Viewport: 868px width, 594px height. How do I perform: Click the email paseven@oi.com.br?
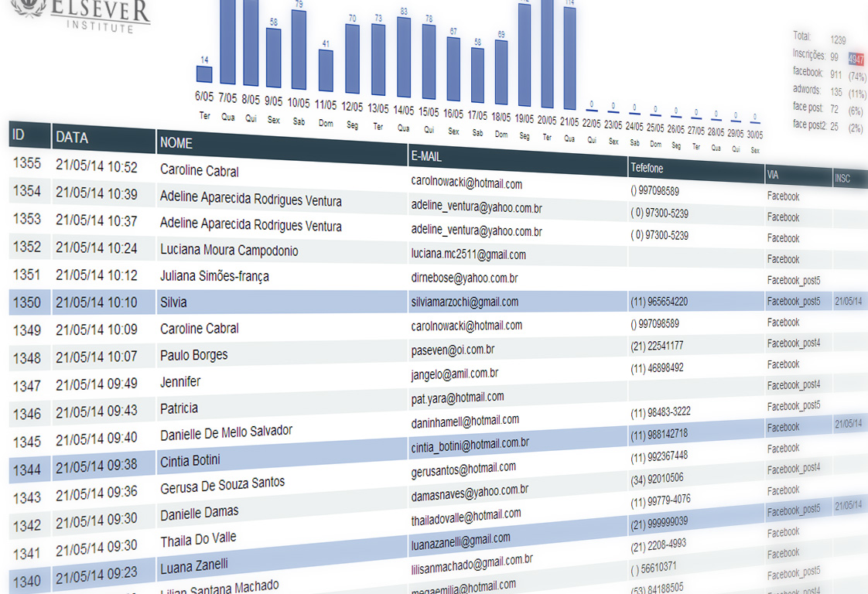(x=453, y=350)
